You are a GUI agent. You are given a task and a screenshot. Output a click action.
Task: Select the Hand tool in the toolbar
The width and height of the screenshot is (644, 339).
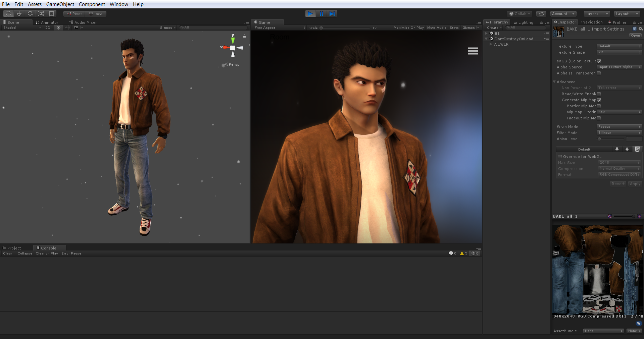[x=8, y=14]
